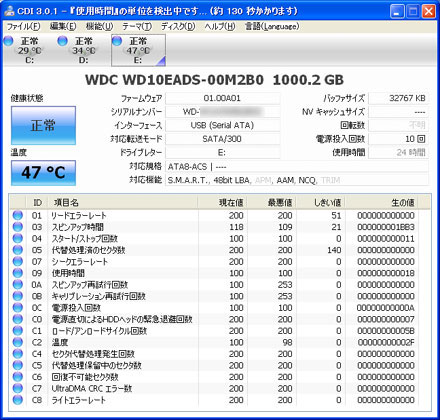Click status orb for C1 ロード/アンロードサイクル回数

coord(18,331)
